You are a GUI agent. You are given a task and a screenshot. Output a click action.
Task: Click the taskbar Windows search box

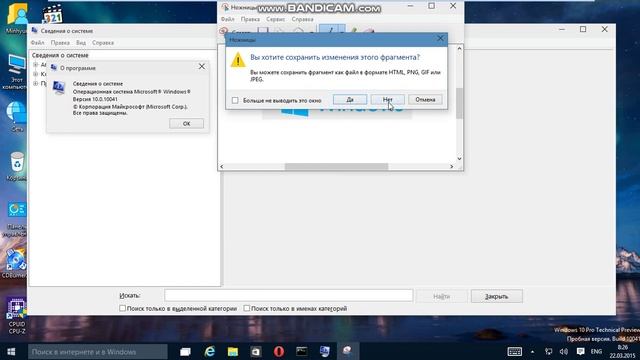(98, 351)
